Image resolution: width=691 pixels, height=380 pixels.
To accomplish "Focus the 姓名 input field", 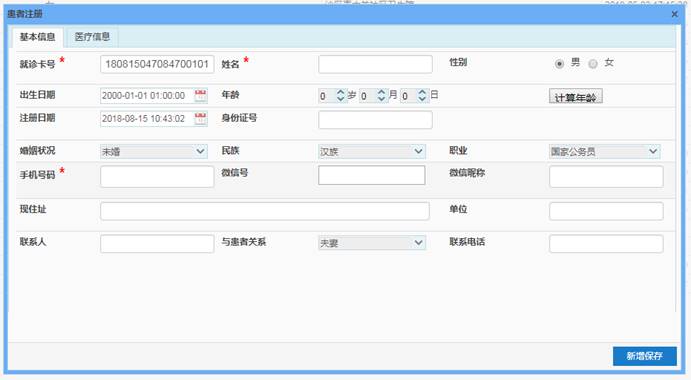I will [x=375, y=64].
